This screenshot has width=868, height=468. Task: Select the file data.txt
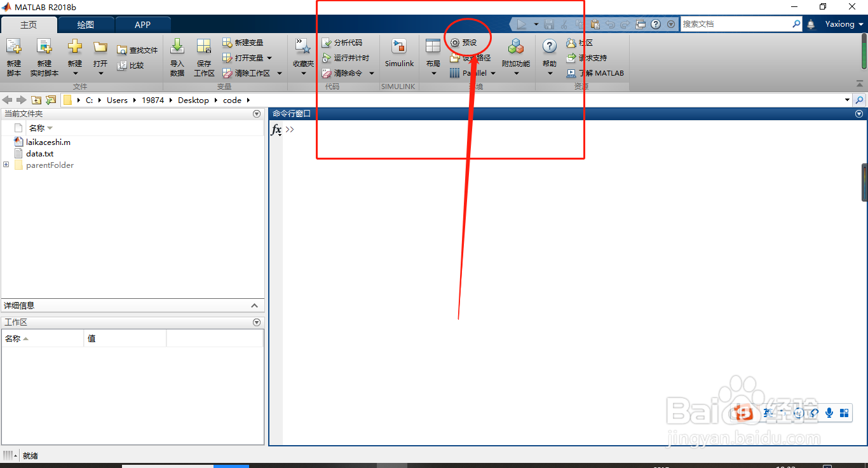39,153
